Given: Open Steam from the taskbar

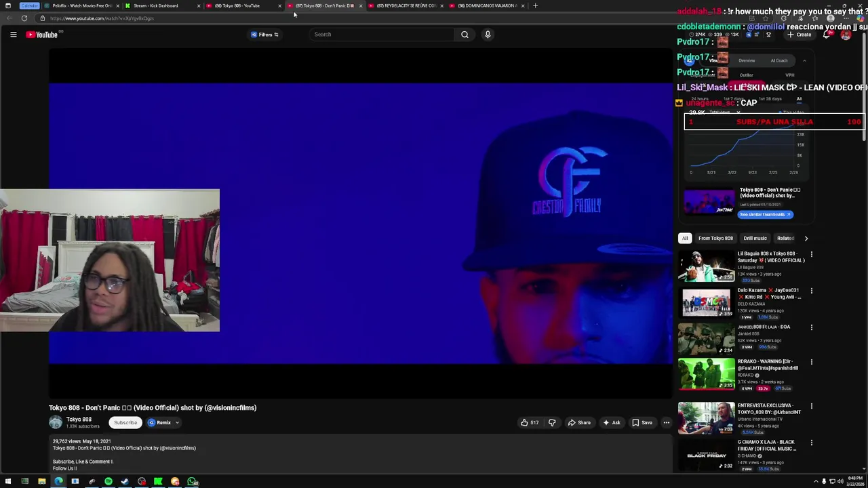Looking at the screenshot, I should (125, 482).
